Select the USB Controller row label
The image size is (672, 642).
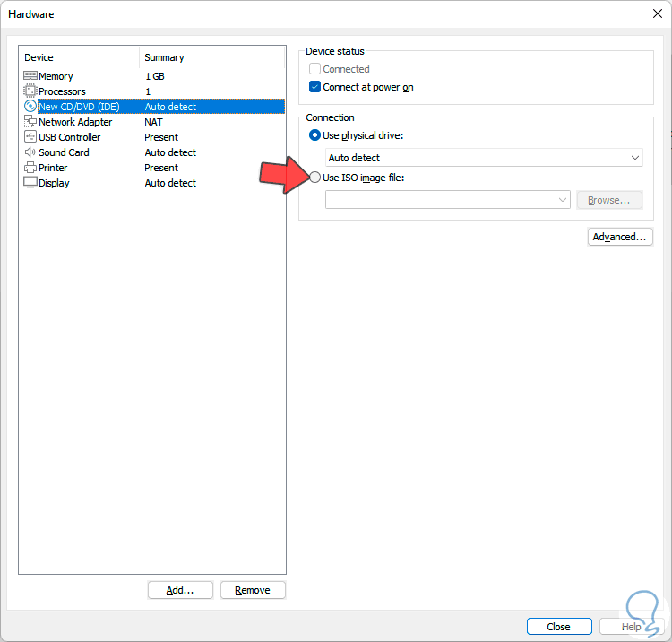point(69,137)
